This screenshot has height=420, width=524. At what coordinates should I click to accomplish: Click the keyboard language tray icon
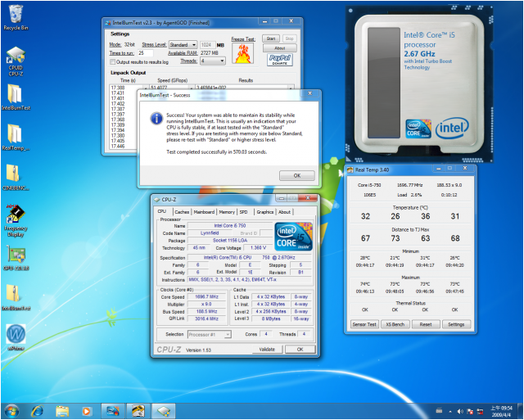[439, 411]
